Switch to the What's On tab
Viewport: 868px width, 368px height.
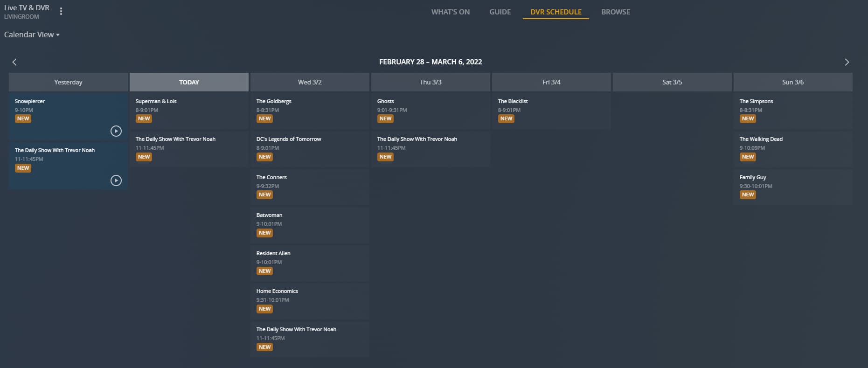click(x=450, y=12)
